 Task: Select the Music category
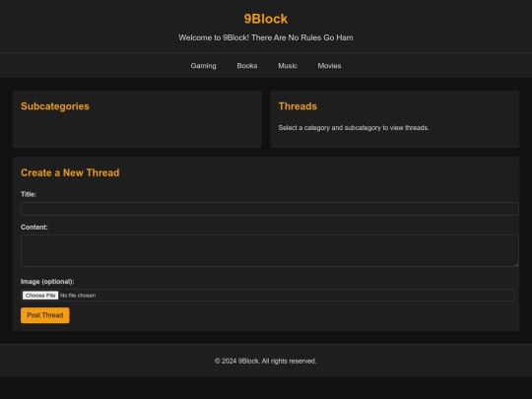(288, 66)
